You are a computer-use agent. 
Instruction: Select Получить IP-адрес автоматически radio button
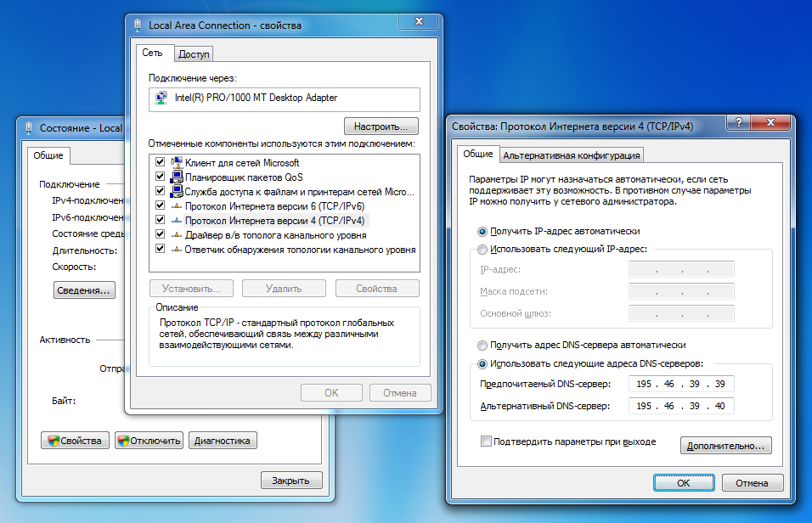(482, 231)
